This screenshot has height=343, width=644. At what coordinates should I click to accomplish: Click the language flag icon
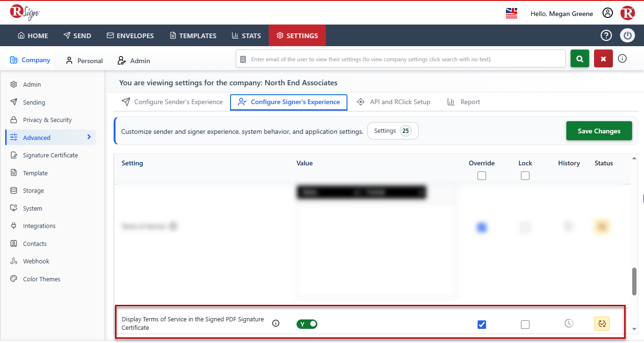pos(512,13)
